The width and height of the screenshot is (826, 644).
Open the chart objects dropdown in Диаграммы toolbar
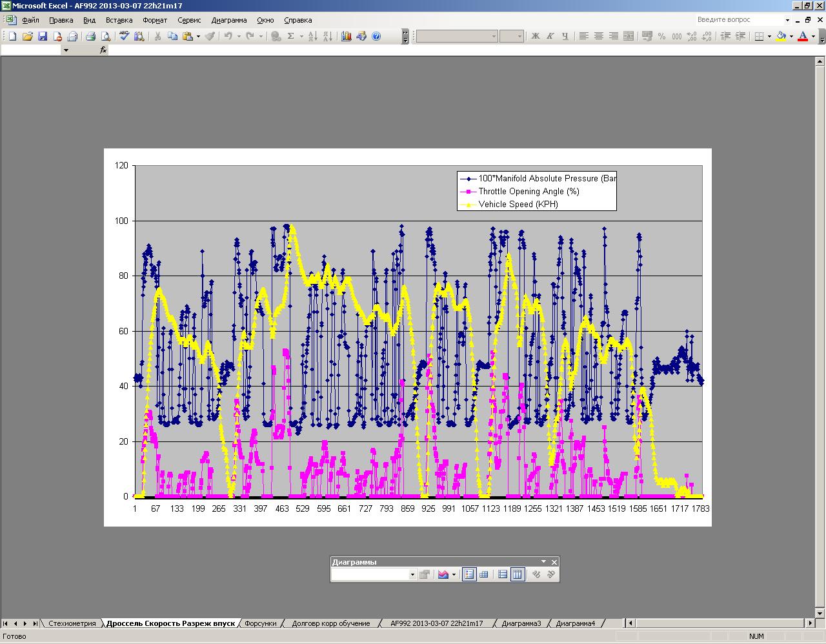click(x=412, y=574)
